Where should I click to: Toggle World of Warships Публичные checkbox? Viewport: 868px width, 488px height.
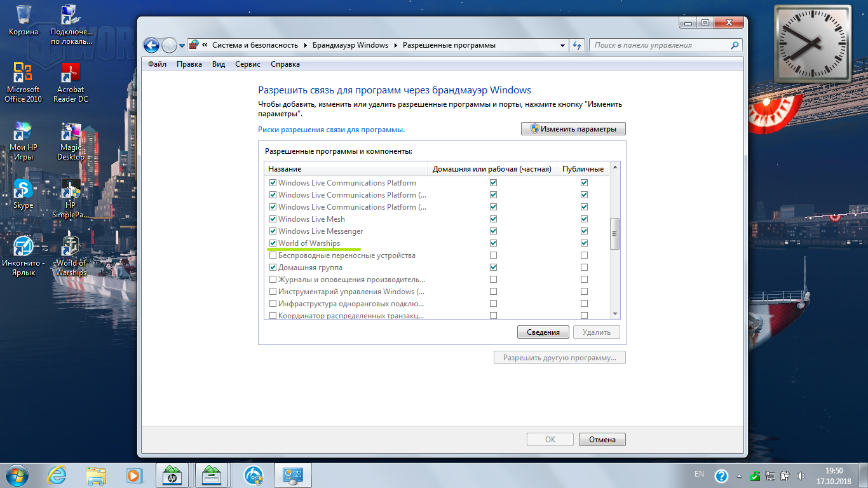[584, 243]
